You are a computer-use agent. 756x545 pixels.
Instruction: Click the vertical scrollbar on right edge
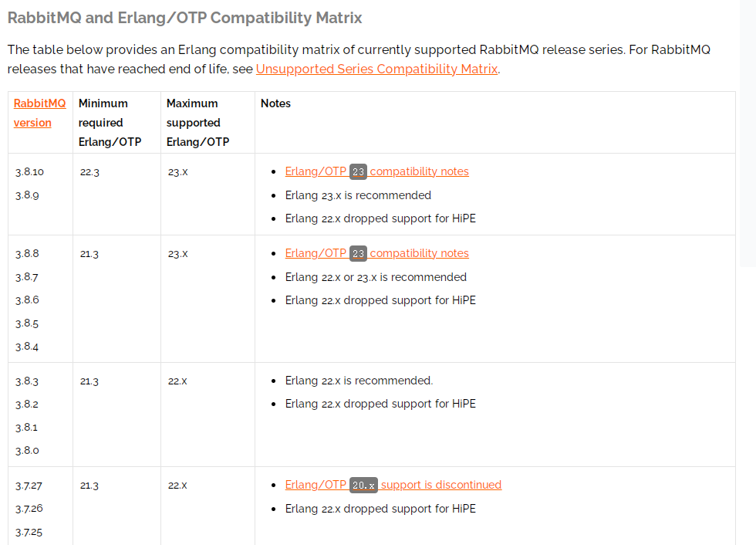748,133
